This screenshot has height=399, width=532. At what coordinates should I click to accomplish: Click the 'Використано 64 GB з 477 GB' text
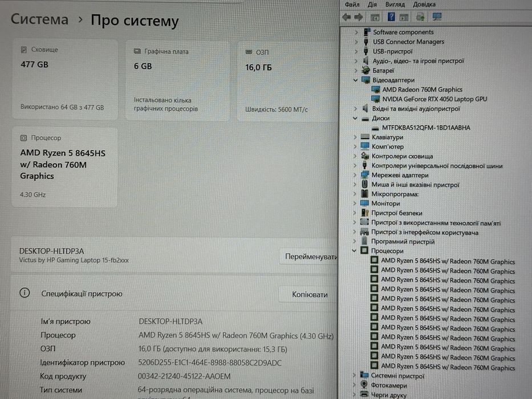62,107
